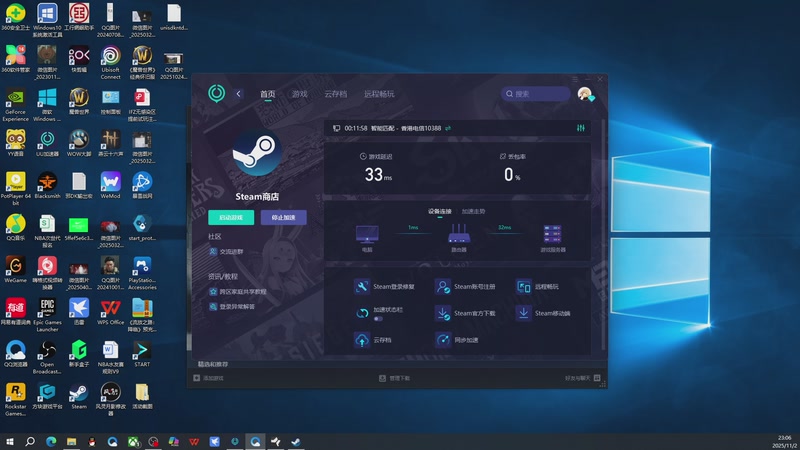Click the 搜索 search field

coord(535,93)
